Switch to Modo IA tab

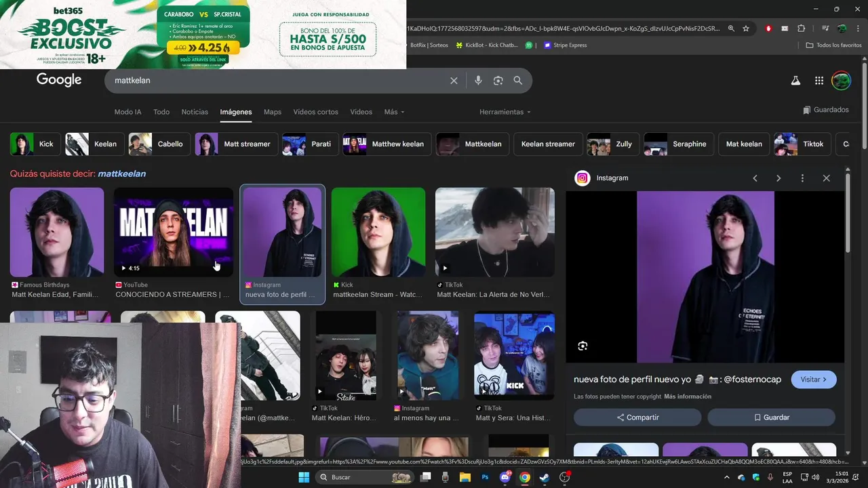click(127, 112)
